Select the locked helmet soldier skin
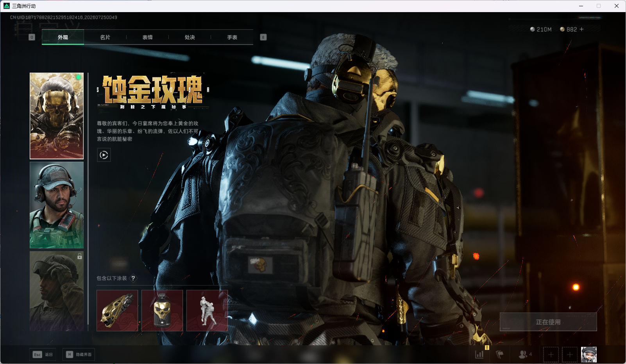The height and width of the screenshot is (364, 626). pos(57,291)
